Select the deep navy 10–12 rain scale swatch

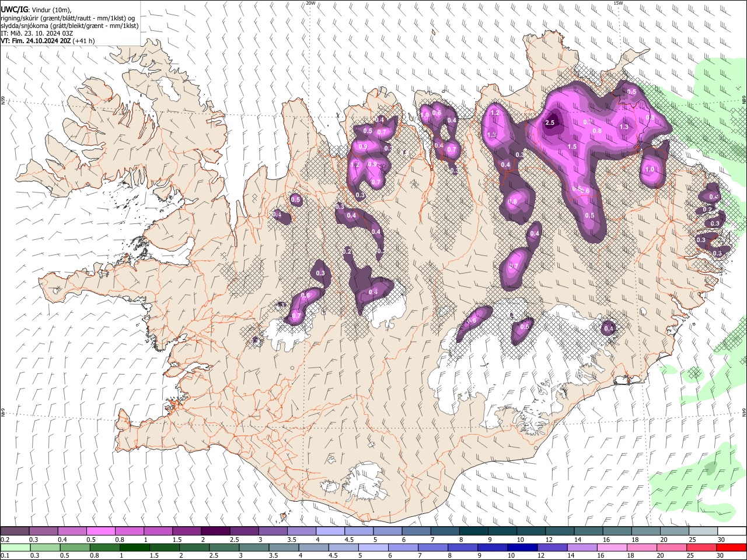click(x=523, y=547)
